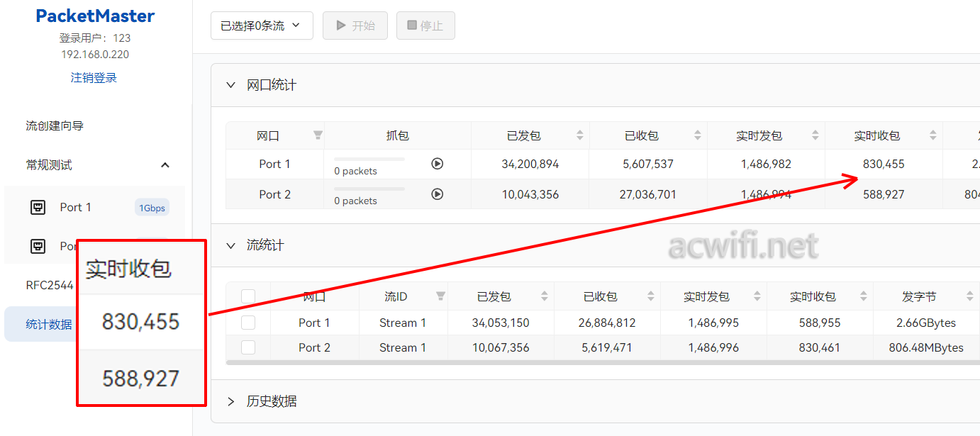Click the PacketMaster logo title

point(95,16)
